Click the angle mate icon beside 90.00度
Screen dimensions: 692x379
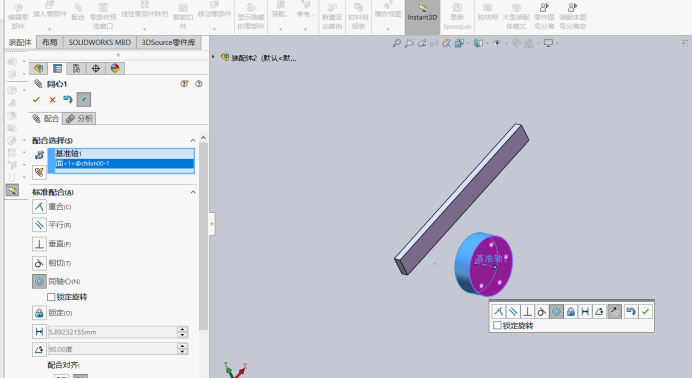pos(39,349)
